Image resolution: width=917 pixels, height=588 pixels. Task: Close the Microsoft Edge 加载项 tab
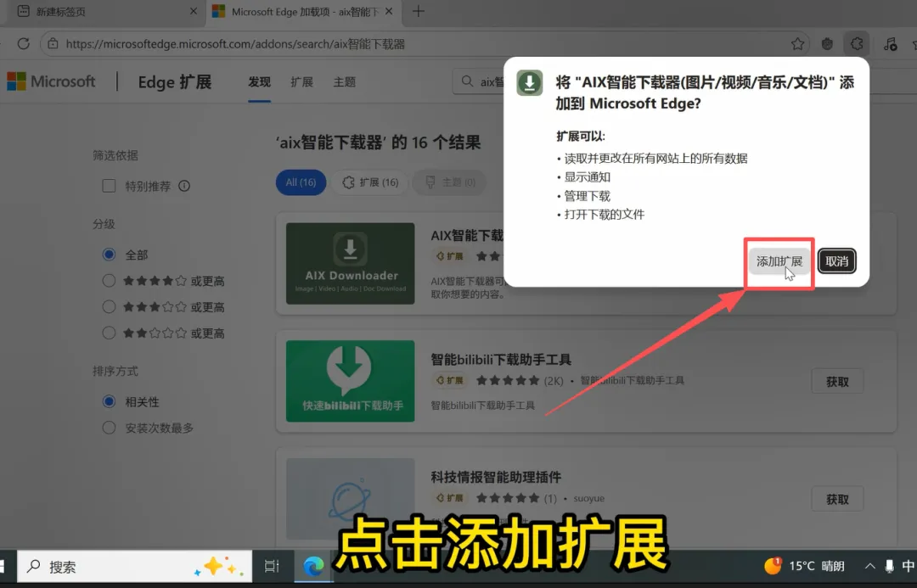(x=389, y=11)
